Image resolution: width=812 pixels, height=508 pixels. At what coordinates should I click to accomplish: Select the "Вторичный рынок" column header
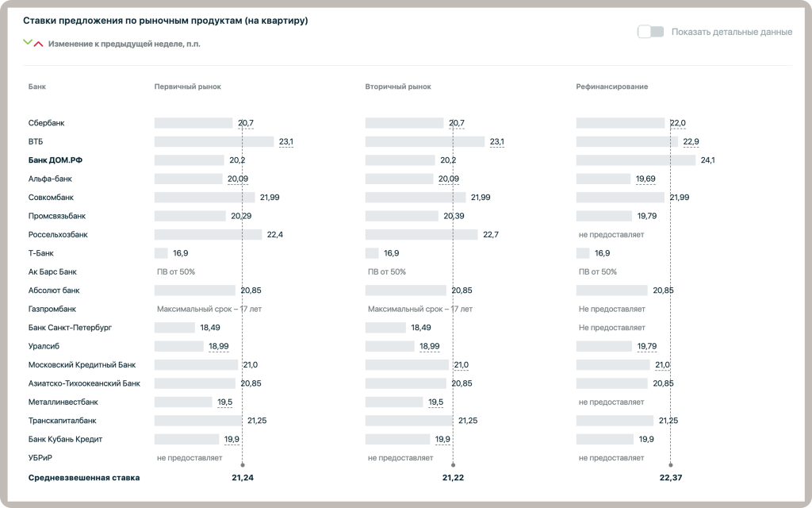398,87
